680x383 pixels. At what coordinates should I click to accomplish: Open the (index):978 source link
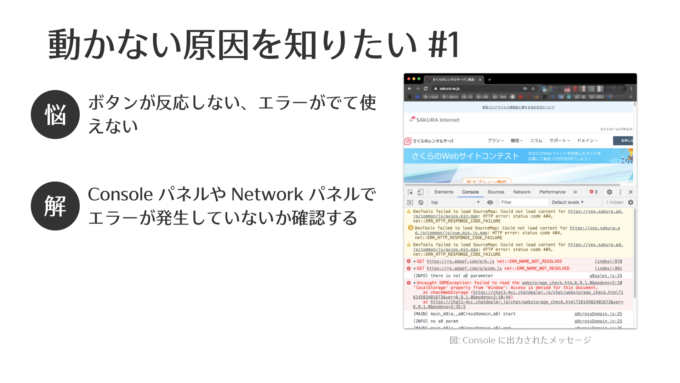coord(608,262)
